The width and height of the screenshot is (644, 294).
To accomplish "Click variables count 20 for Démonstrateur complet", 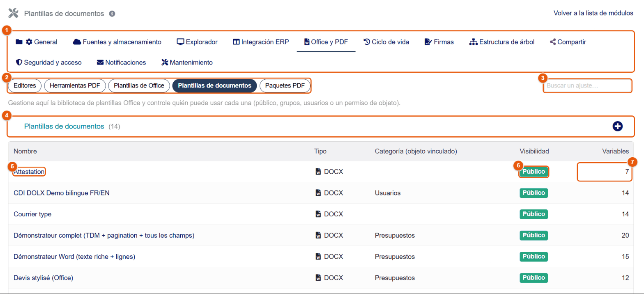I will pos(625,235).
